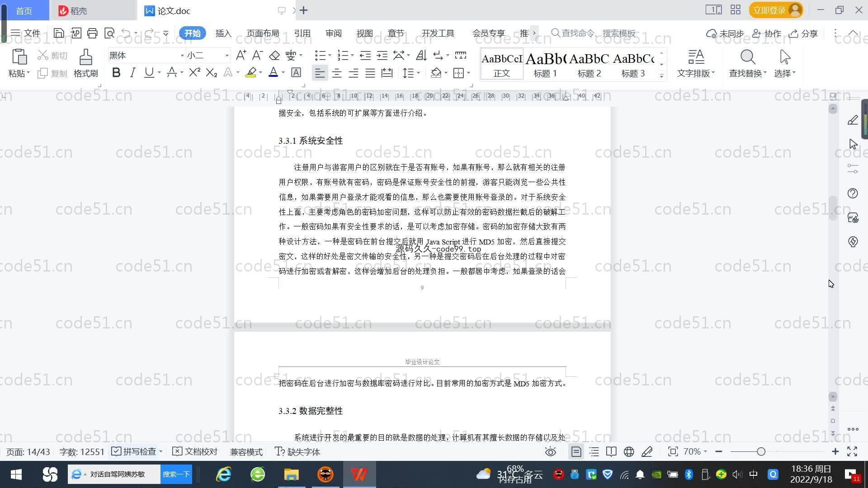Toggle Underline formatting
The image size is (868, 488).
[x=149, y=72]
